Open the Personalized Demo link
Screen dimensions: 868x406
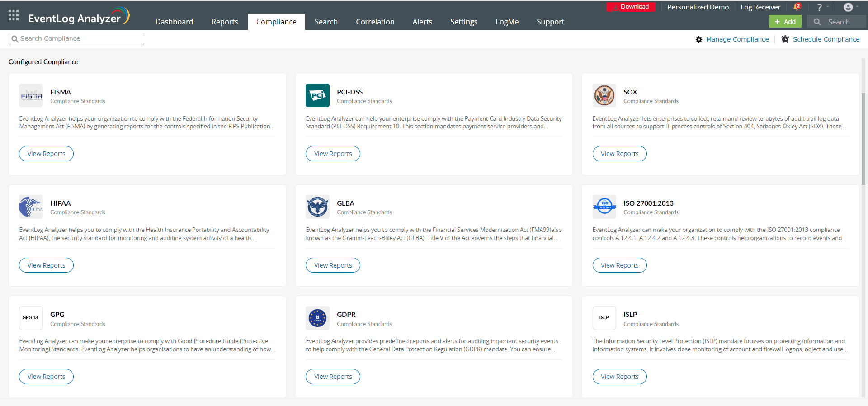[x=698, y=7]
